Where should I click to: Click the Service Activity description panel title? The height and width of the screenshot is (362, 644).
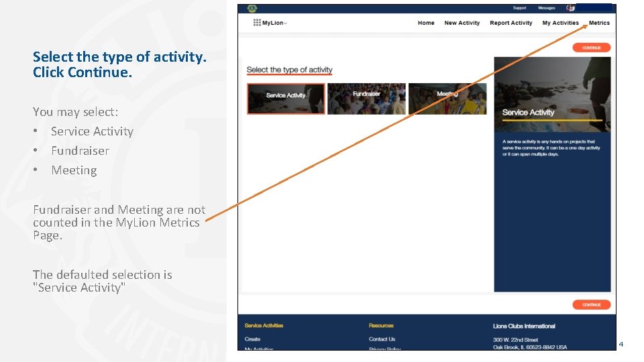click(528, 112)
